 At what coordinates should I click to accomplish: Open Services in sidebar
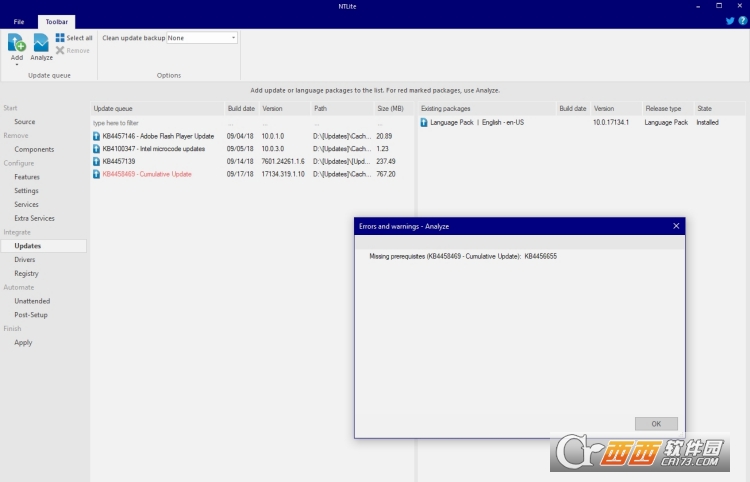[26, 205]
